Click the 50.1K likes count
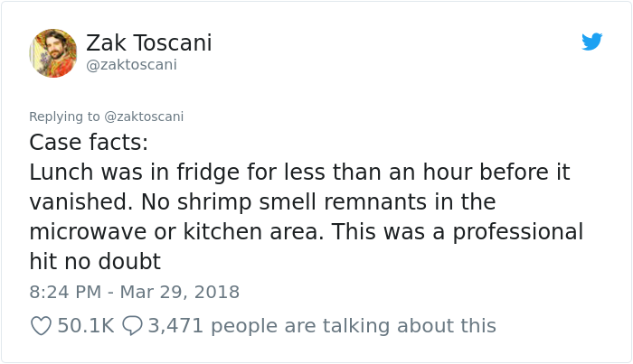Image resolution: width=633 pixels, height=364 pixels. [85, 325]
